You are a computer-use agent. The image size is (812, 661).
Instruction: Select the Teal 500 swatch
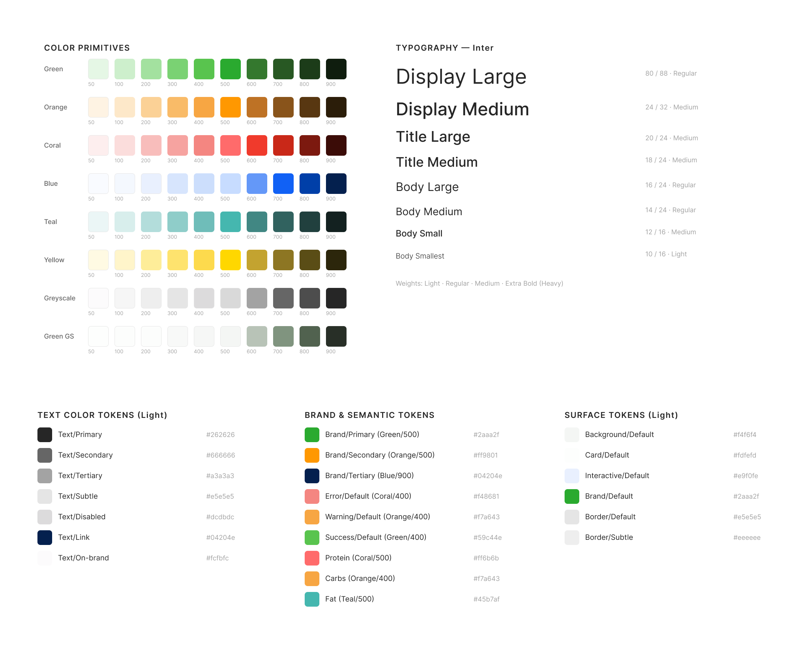pyautogui.click(x=230, y=221)
